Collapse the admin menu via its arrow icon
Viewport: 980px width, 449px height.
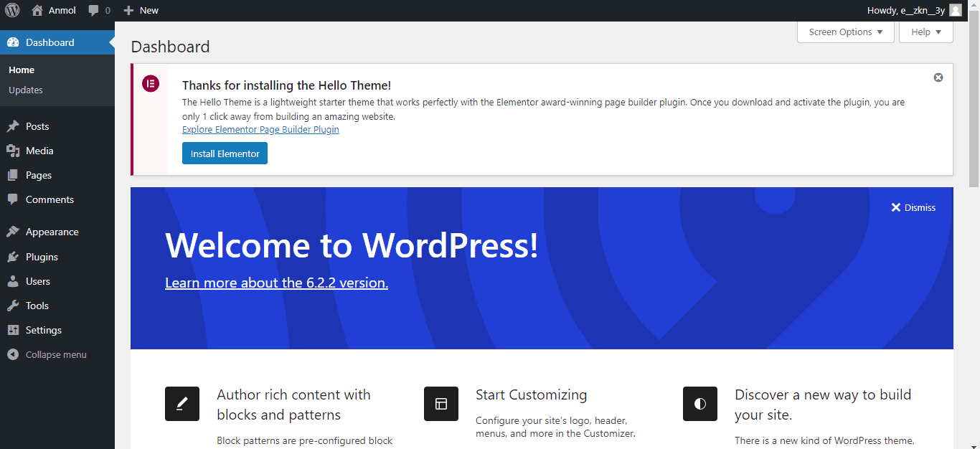tap(12, 354)
